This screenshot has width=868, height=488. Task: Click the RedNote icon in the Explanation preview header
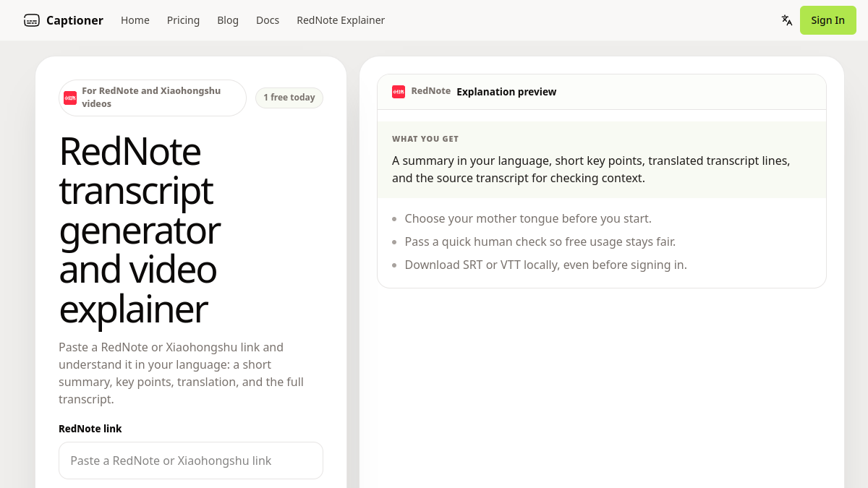pyautogui.click(x=399, y=92)
